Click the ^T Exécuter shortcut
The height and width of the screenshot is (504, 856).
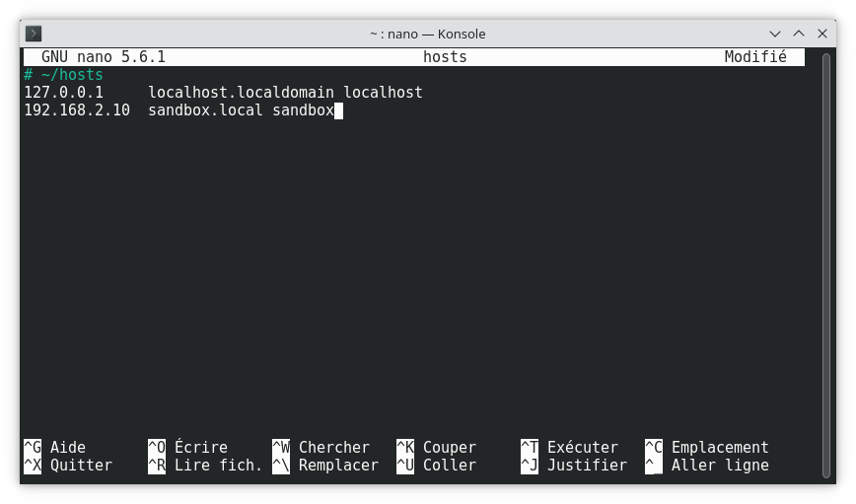569,447
